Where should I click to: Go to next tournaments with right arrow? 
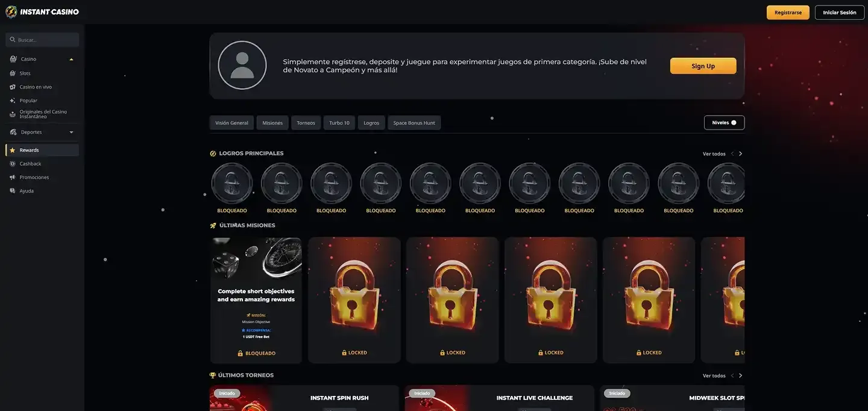(741, 375)
